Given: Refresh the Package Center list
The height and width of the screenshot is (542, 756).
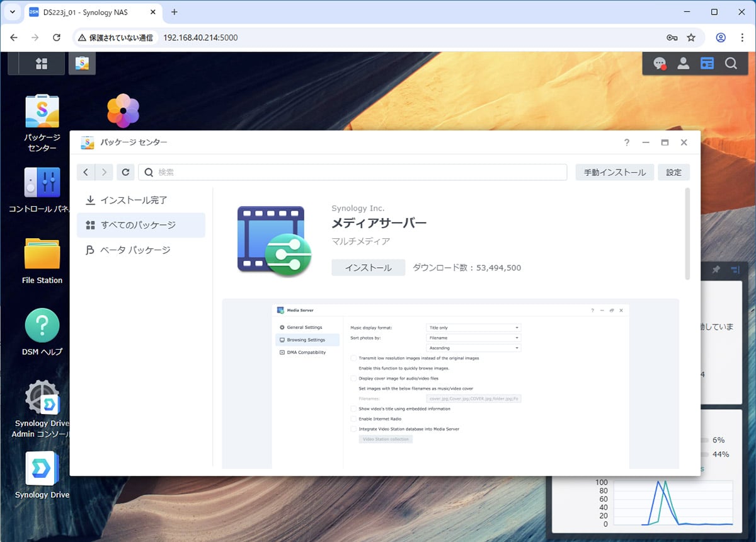Looking at the screenshot, I should tap(125, 172).
